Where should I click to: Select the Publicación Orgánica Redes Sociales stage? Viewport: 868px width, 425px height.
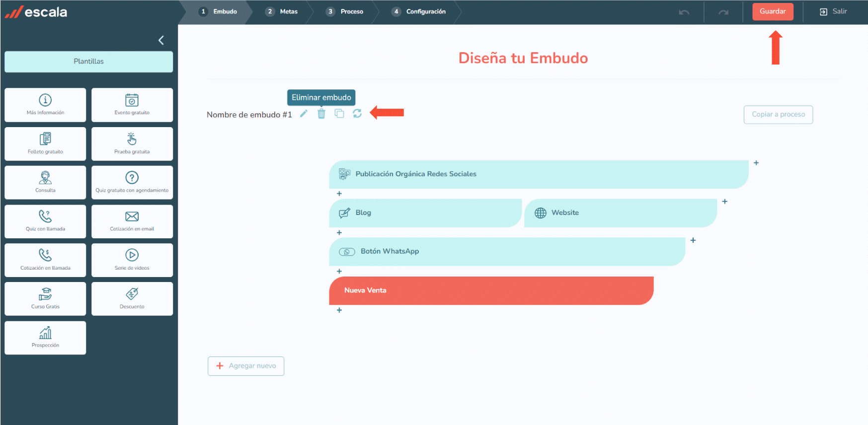point(539,174)
